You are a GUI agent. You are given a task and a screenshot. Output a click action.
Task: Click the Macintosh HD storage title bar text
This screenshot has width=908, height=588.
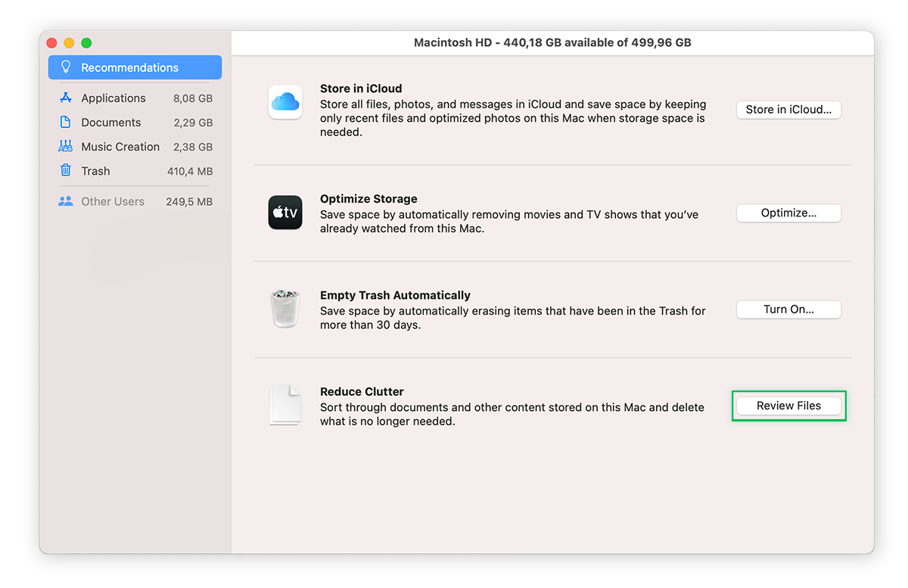pyautogui.click(x=552, y=42)
